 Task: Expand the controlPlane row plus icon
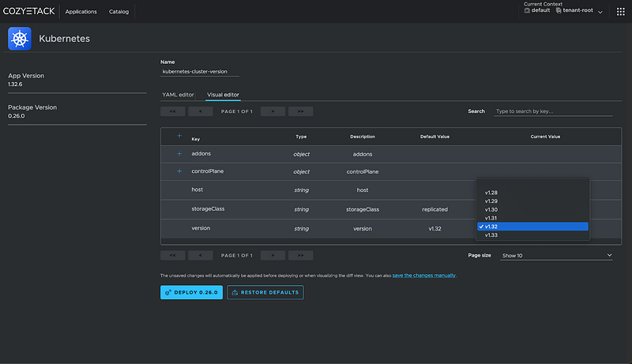tap(179, 171)
